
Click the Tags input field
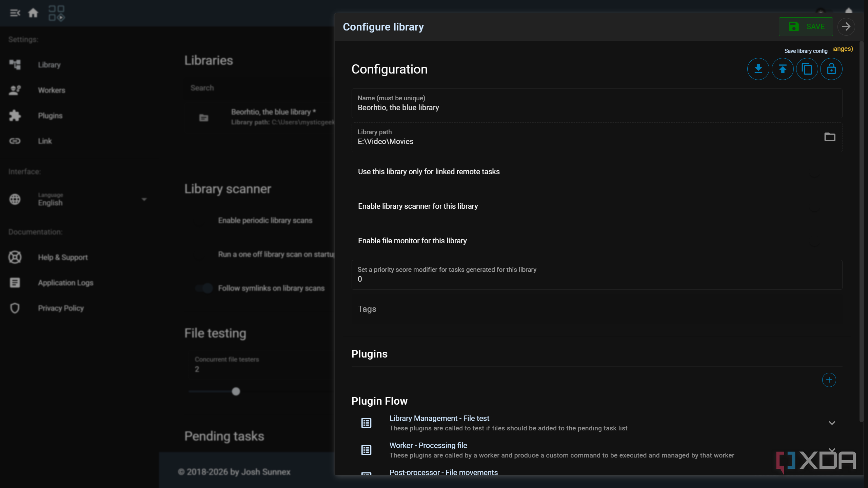click(597, 309)
